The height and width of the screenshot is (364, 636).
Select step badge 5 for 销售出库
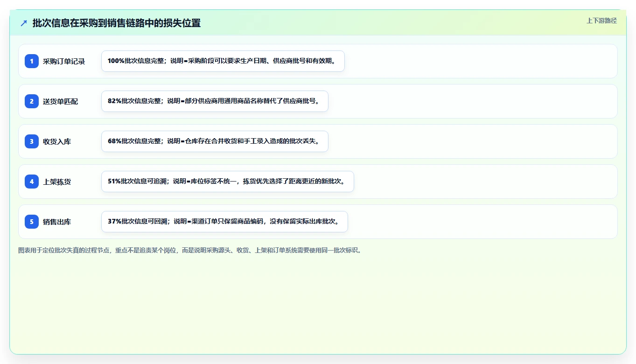pyautogui.click(x=32, y=222)
